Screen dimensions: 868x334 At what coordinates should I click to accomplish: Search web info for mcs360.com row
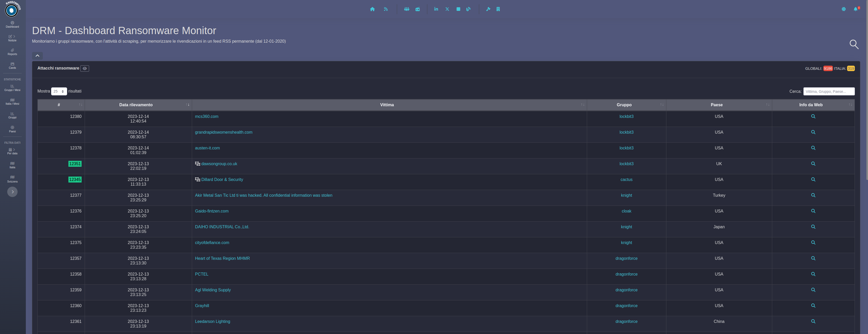click(813, 116)
